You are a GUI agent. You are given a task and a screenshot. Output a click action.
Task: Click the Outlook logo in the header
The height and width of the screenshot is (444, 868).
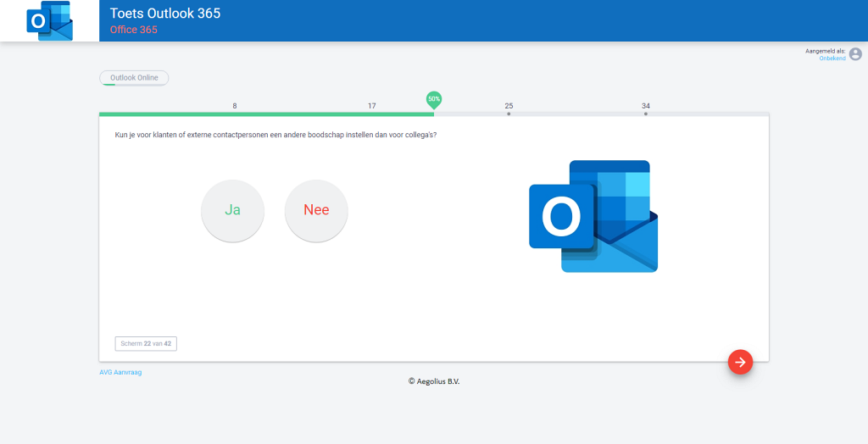tap(50, 21)
